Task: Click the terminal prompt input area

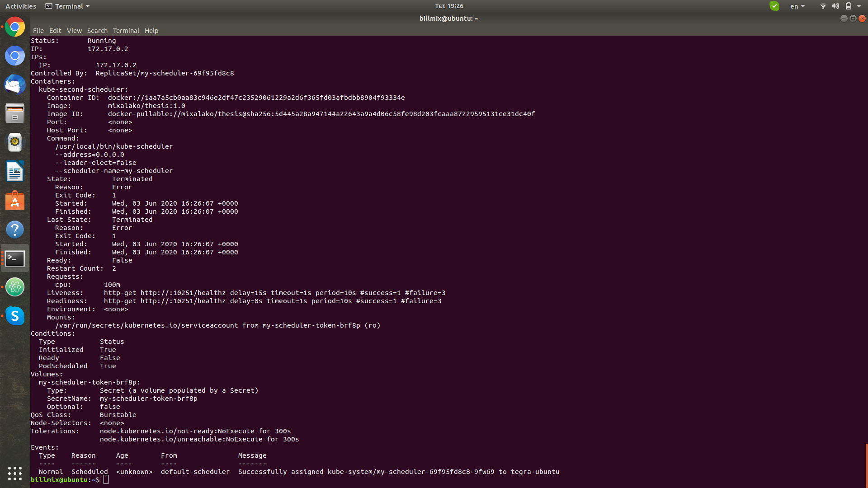Action: [106, 479]
